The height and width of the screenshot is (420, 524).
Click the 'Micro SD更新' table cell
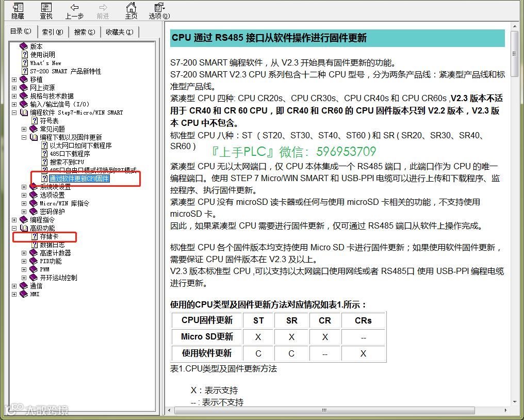207,337
